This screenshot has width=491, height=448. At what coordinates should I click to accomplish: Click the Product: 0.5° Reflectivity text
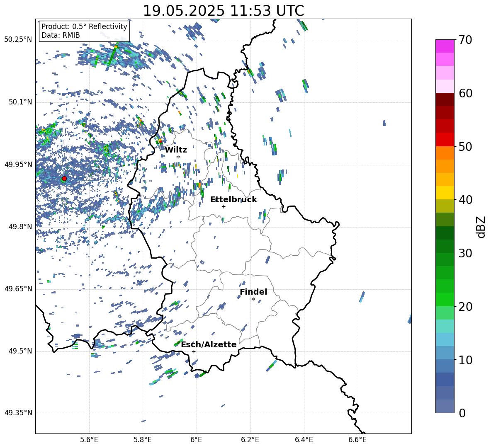click(x=84, y=27)
